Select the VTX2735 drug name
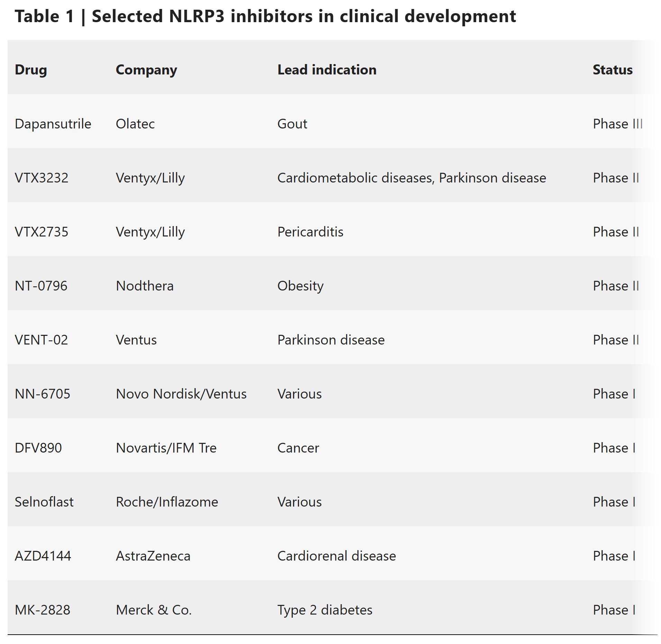 point(42,232)
